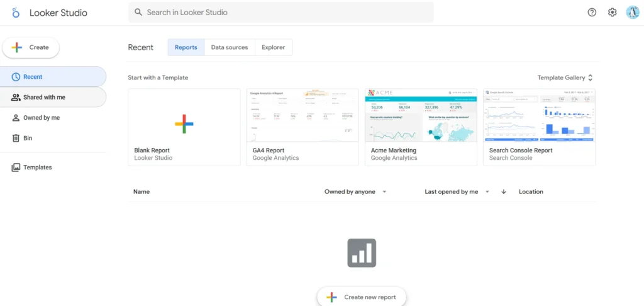This screenshot has width=644, height=306.
Task: Switch to the Data sources tab
Action: pyautogui.click(x=230, y=47)
